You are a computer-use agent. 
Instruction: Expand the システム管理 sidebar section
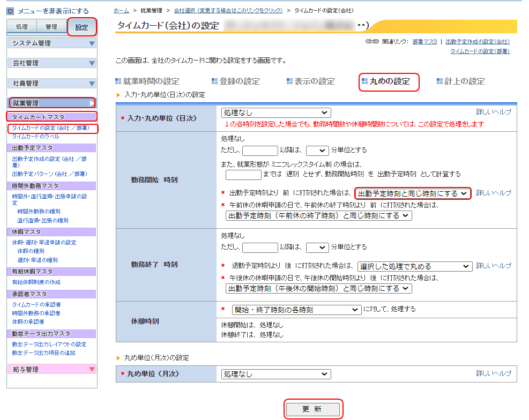(x=51, y=44)
